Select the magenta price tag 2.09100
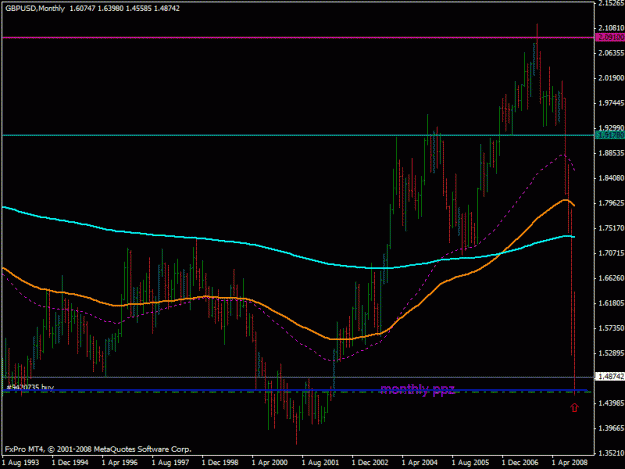 [610, 37]
